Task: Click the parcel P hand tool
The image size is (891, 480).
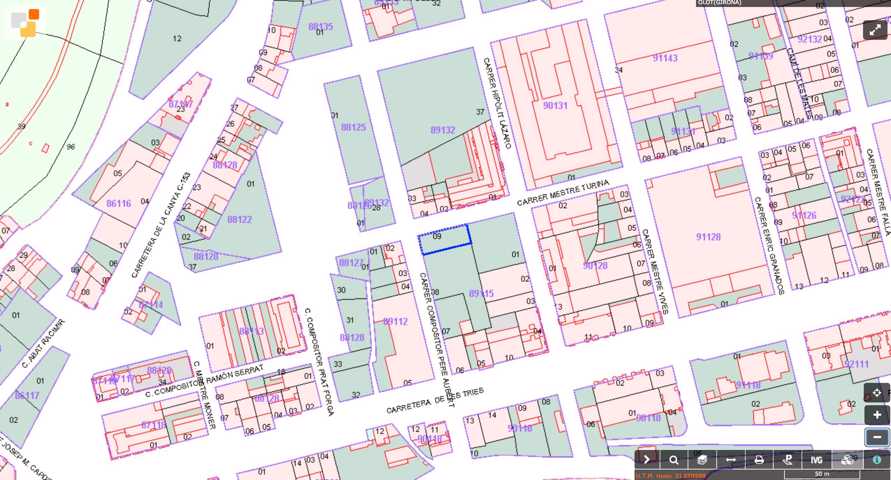Action: tap(788, 460)
